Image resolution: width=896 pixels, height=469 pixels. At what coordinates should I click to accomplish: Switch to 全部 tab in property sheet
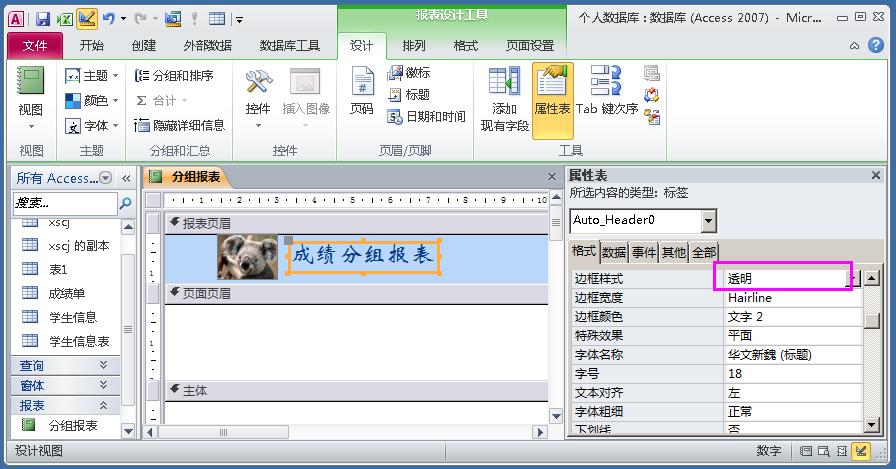703,252
